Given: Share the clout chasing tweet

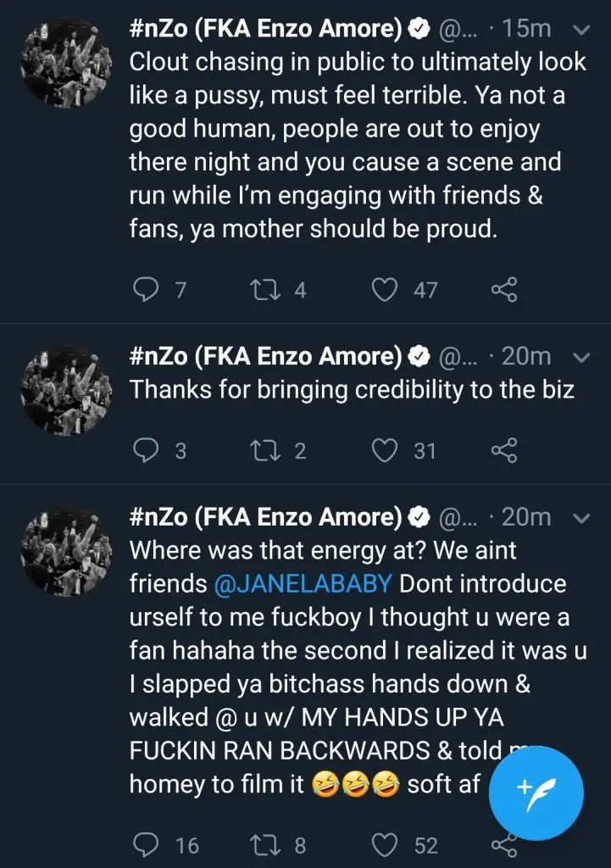Looking at the screenshot, I should pos(504,290).
